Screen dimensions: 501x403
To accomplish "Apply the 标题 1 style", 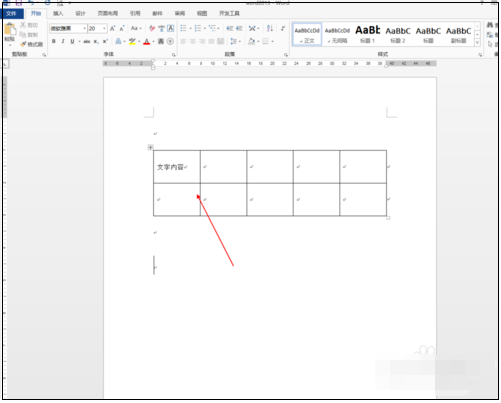I will point(368,34).
